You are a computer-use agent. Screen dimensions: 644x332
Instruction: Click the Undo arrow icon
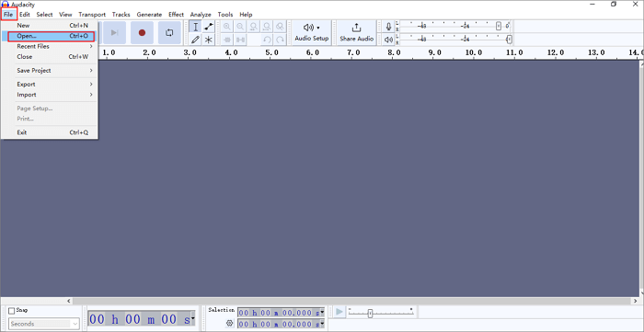coord(267,40)
